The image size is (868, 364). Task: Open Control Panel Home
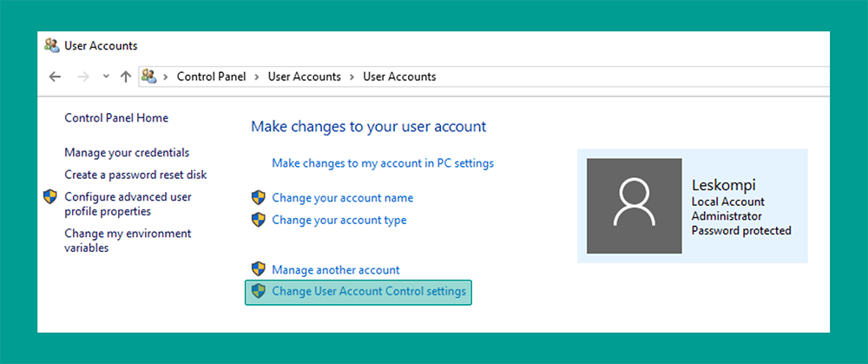tap(116, 117)
